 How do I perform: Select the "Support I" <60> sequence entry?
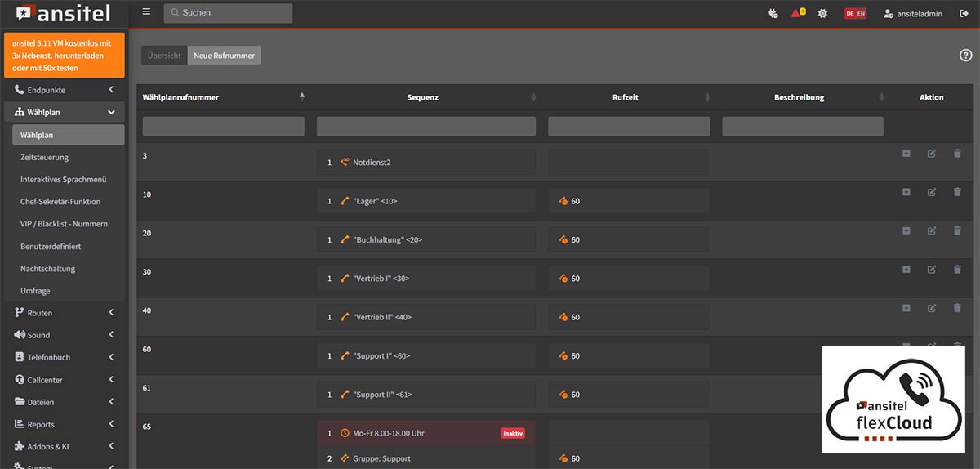(426, 356)
